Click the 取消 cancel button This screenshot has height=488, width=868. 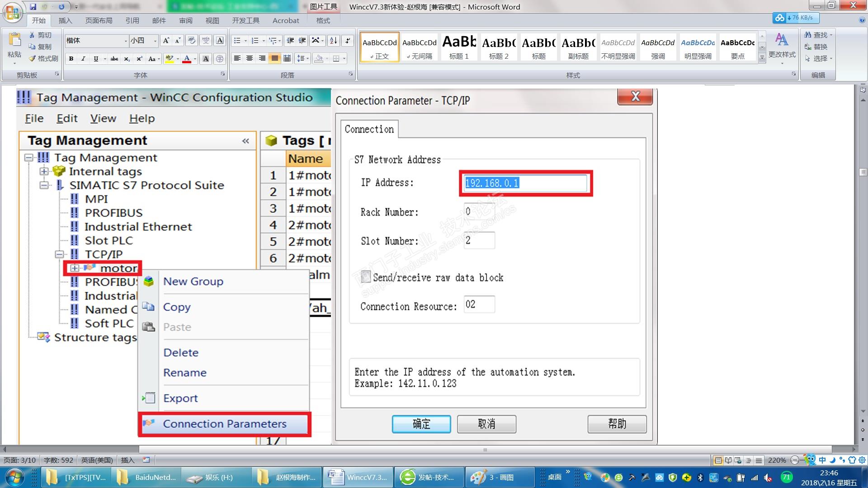click(x=486, y=424)
